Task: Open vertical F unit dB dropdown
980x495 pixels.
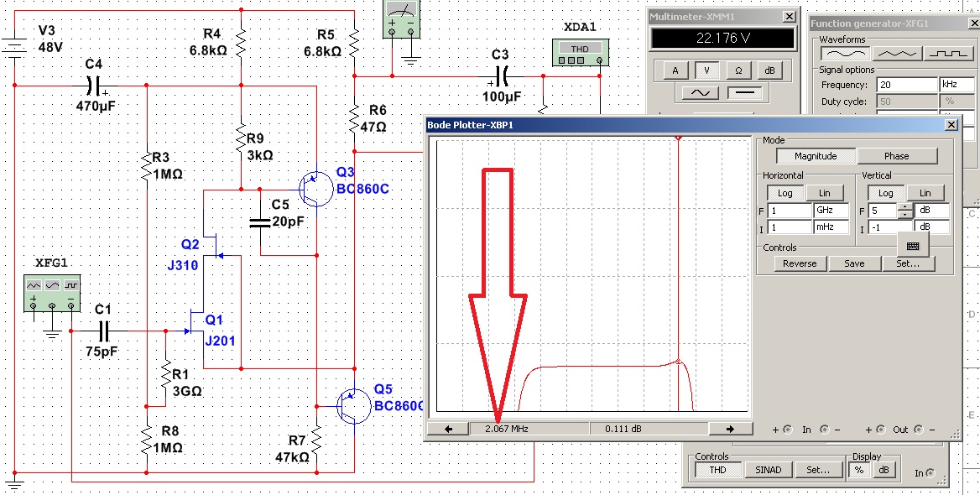Action: 932,211
